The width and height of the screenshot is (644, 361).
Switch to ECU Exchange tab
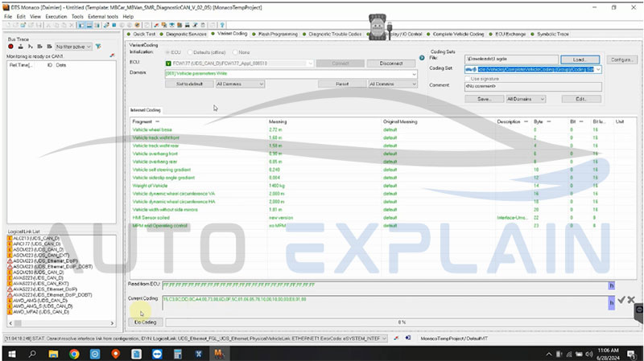pyautogui.click(x=508, y=34)
